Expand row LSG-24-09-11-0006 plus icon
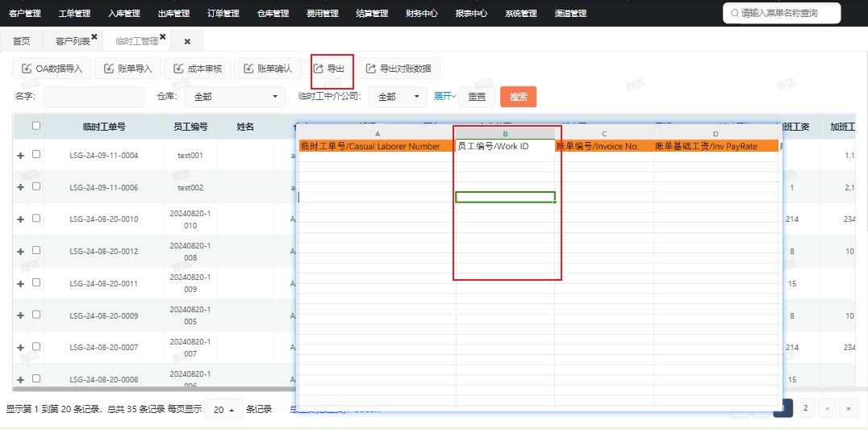This screenshot has width=868, height=430. point(20,187)
